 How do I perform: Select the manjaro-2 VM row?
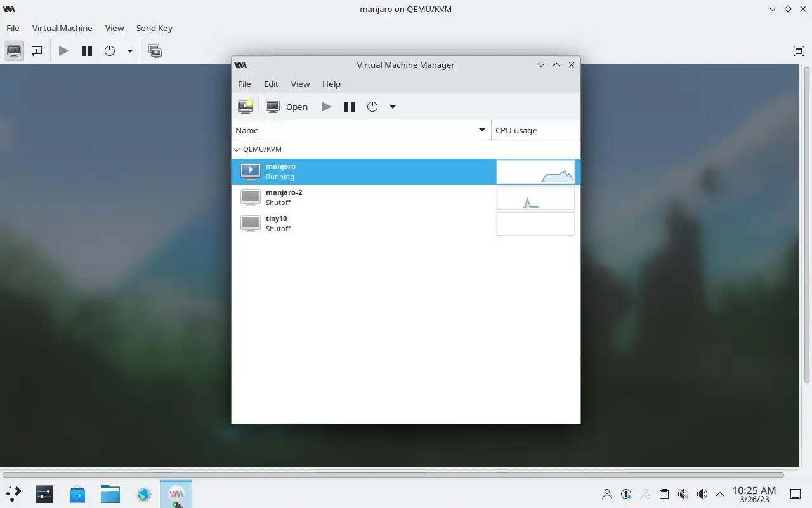[x=406, y=197]
